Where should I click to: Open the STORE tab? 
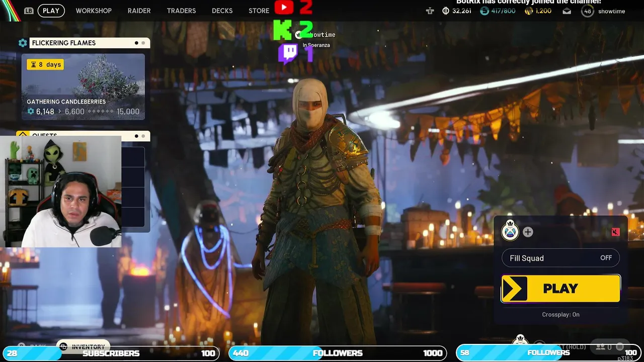pos(259,11)
